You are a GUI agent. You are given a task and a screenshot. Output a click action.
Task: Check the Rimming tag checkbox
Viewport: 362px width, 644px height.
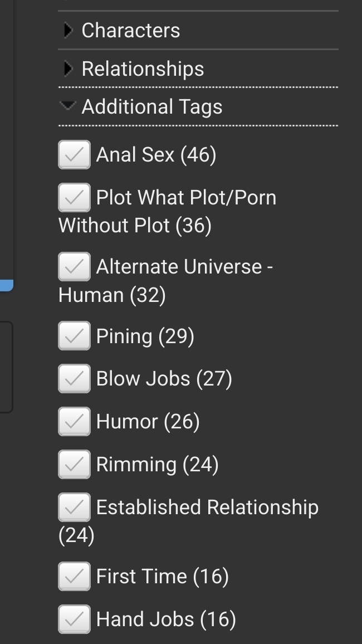tap(74, 464)
